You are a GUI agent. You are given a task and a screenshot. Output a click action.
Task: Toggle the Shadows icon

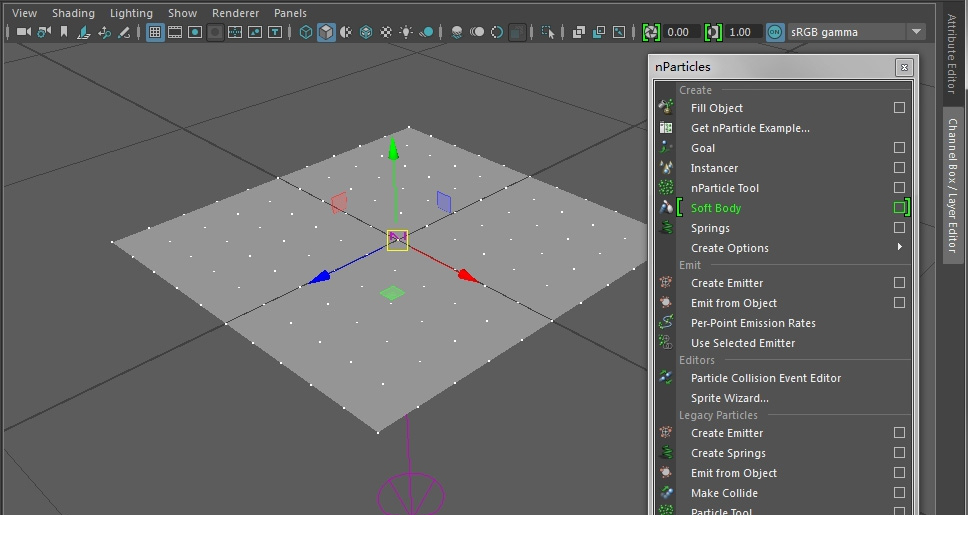click(426, 32)
